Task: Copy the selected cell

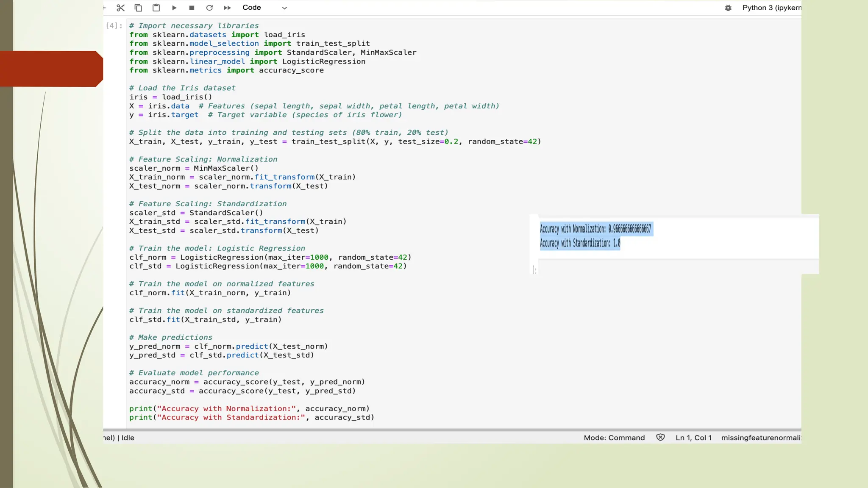Action: 138,8
